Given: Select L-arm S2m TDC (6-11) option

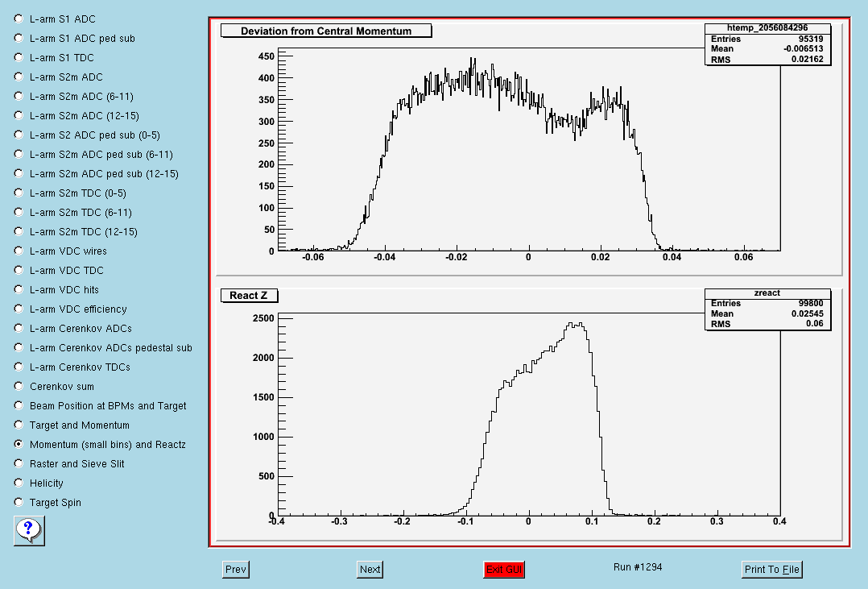Looking at the screenshot, I should click(19, 212).
